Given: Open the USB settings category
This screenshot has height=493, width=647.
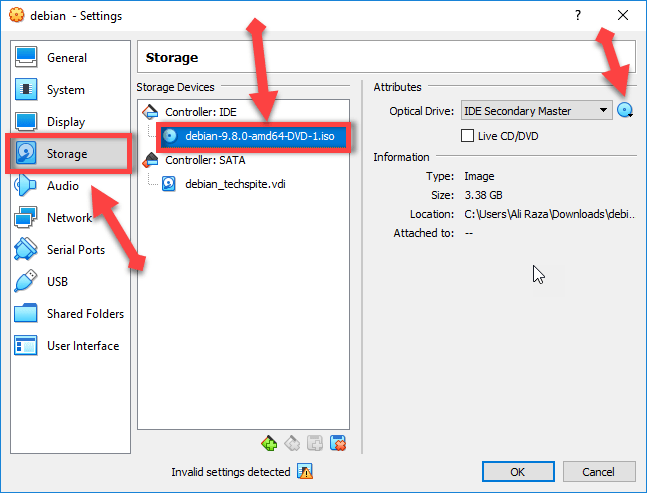Looking at the screenshot, I should [x=57, y=282].
